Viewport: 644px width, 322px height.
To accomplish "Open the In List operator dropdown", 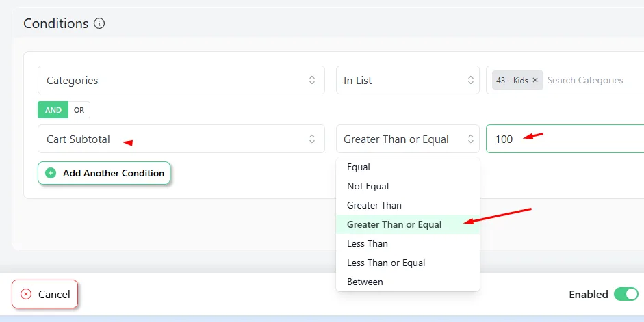I will pos(407,80).
